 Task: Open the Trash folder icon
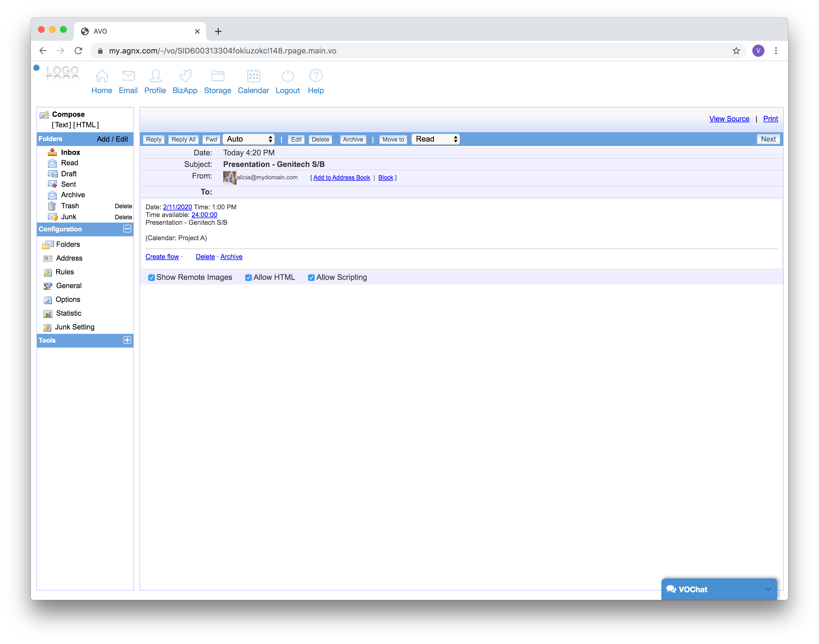point(52,206)
